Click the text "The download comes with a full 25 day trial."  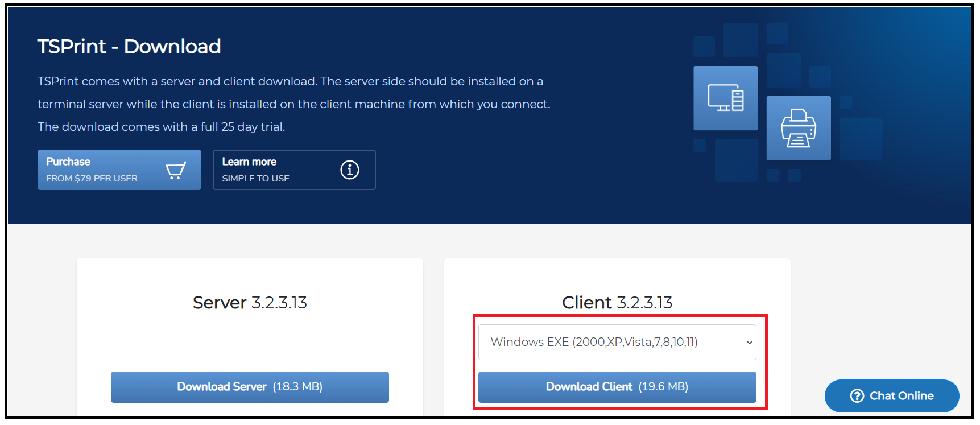[162, 127]
